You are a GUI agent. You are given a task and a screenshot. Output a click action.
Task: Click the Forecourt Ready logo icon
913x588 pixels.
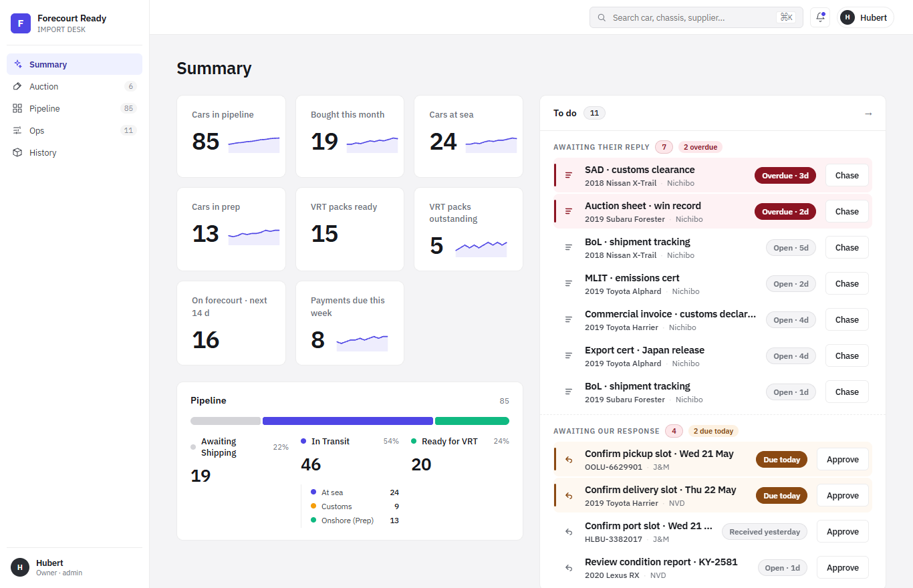(x=21, y=23)
